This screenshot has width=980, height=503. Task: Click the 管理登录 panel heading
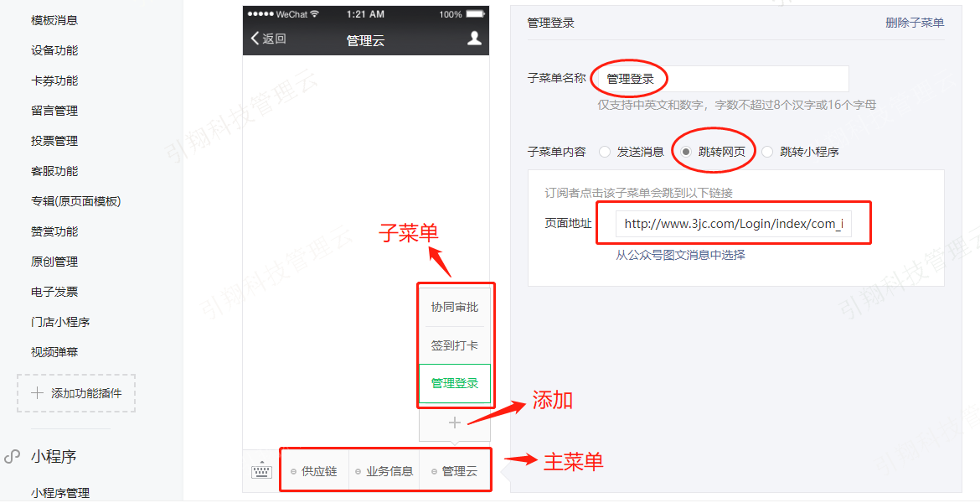pos(550,23)
